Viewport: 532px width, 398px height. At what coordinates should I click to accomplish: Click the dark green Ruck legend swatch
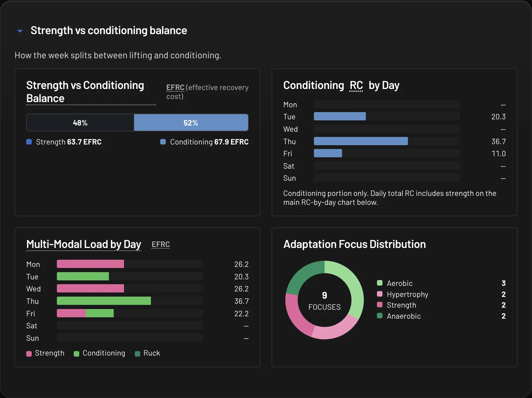pos(137,354)
